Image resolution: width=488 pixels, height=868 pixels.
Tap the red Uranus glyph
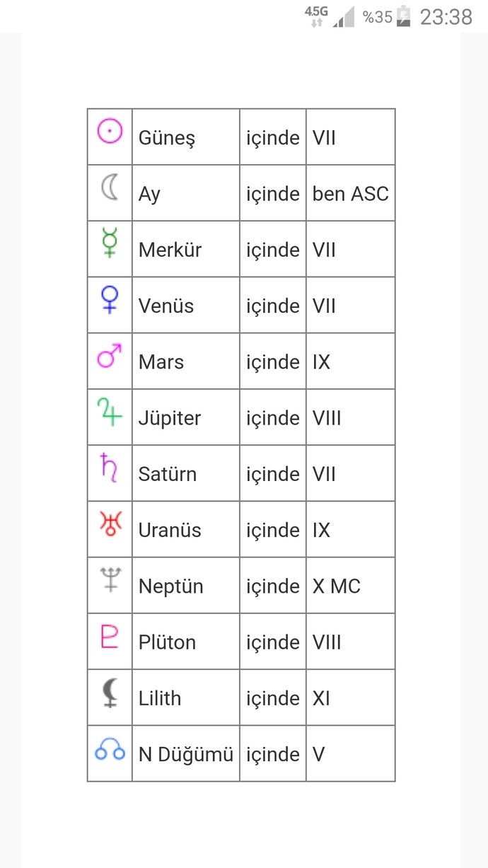click(x=110, y=523)
